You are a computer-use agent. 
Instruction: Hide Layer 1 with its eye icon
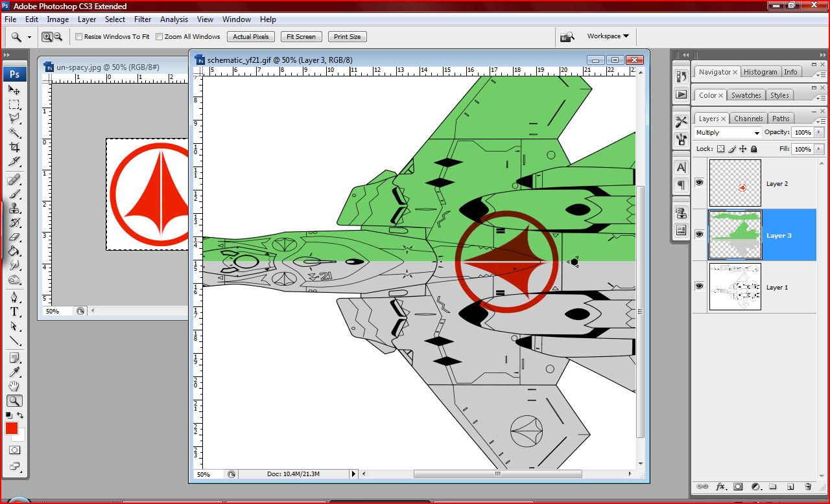point(699,286)
